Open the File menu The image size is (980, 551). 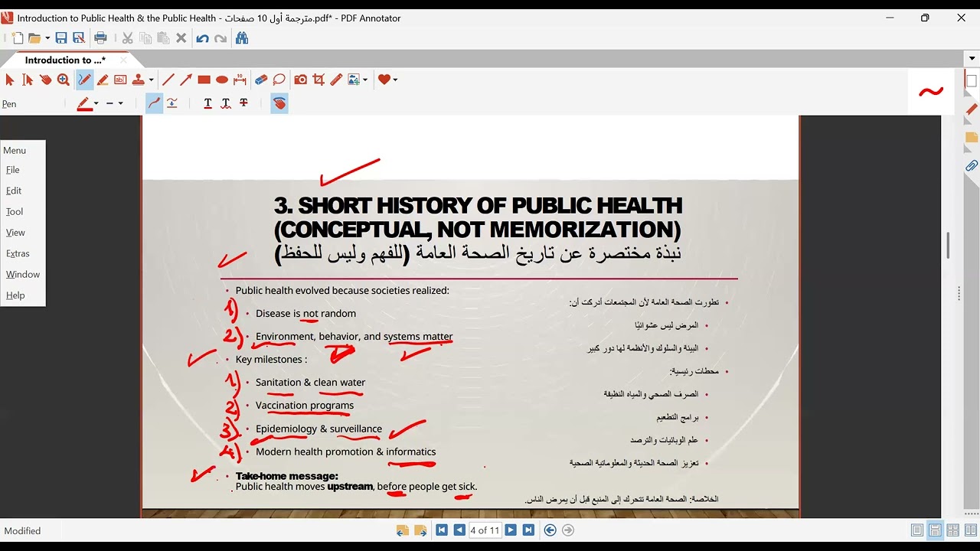[x=13, y=170]
